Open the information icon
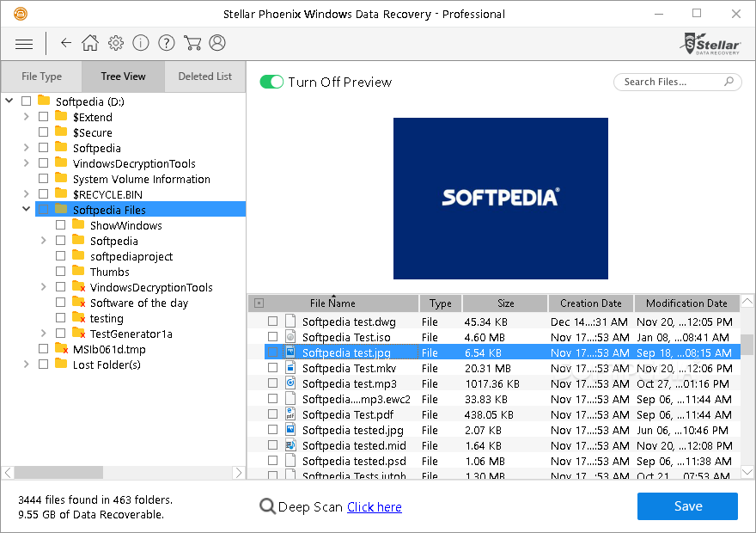Screen dimensions: 756x533 (141, 43)
